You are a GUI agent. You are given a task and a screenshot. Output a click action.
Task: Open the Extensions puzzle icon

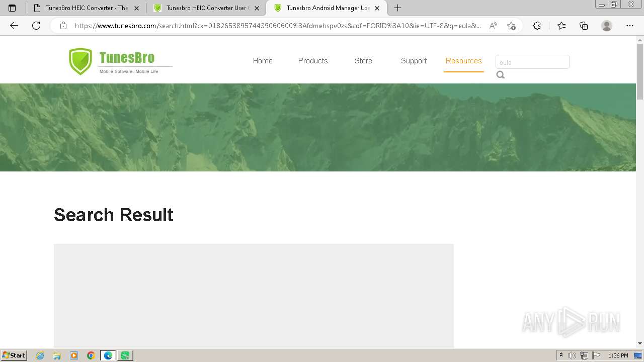[537, 26]
